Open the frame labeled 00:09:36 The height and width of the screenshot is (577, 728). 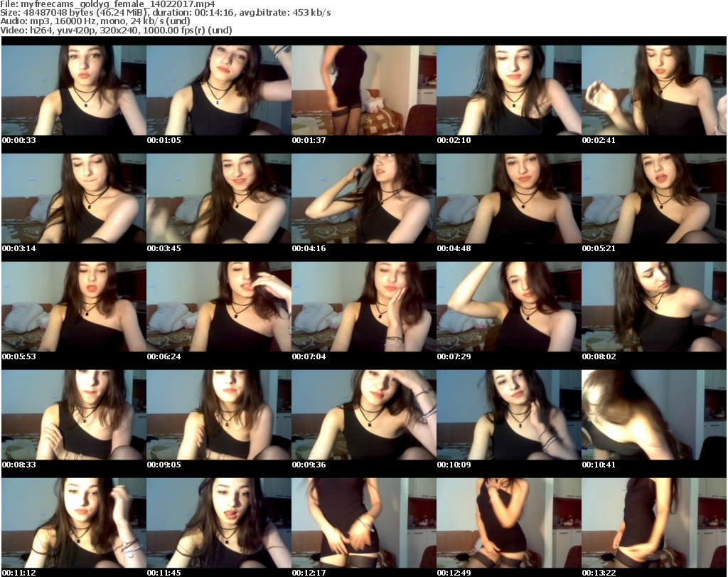pyautogui.click(x=364, y=415)
